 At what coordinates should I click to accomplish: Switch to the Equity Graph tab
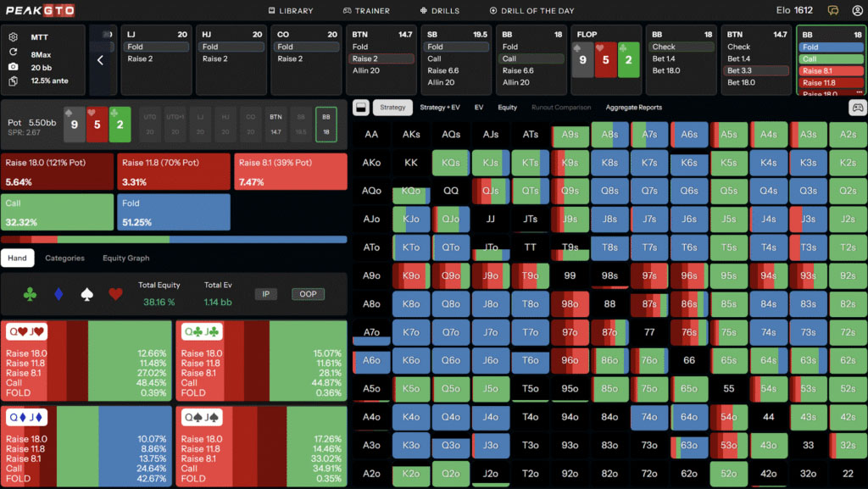tap(125, 258)
